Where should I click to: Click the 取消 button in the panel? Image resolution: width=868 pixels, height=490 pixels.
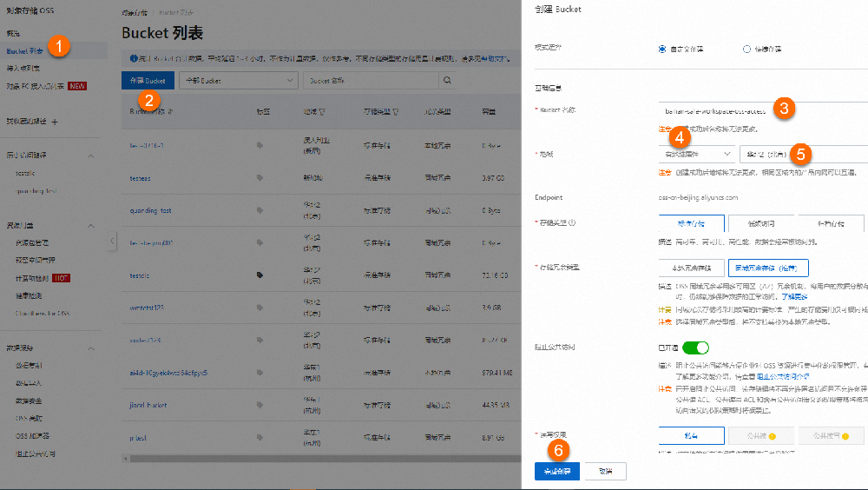(x=606, y=471)
